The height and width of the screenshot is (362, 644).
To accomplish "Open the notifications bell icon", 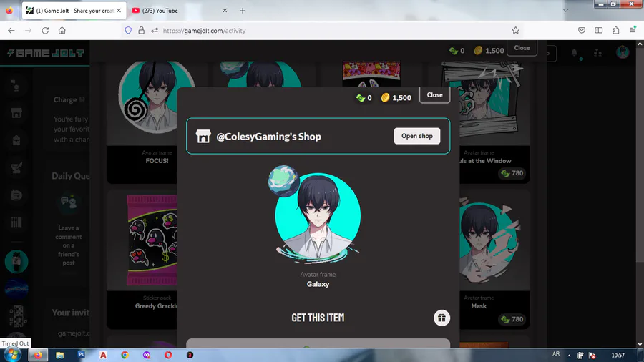I will point(574,52).
